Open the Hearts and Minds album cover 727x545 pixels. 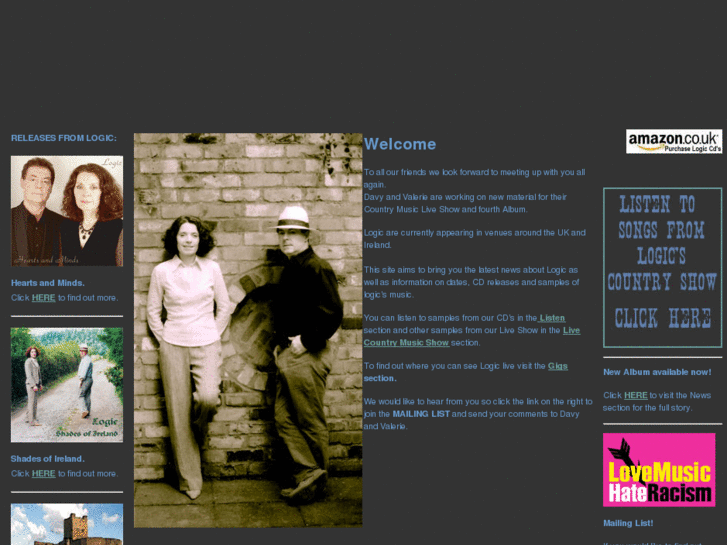[67, 211]
